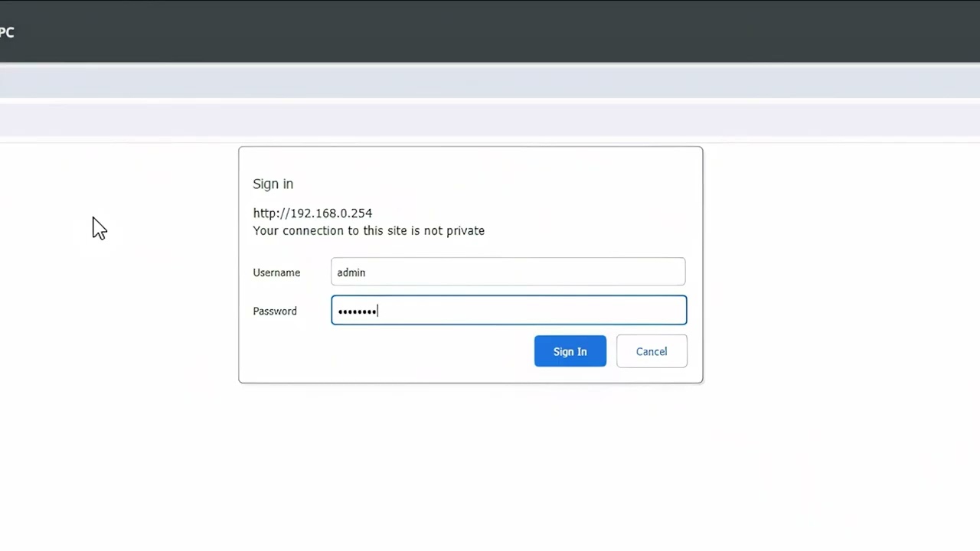Click the 'Your connection to this site is not private' message
This screenshot has width=980, height=551.
(x=368, y=230)
